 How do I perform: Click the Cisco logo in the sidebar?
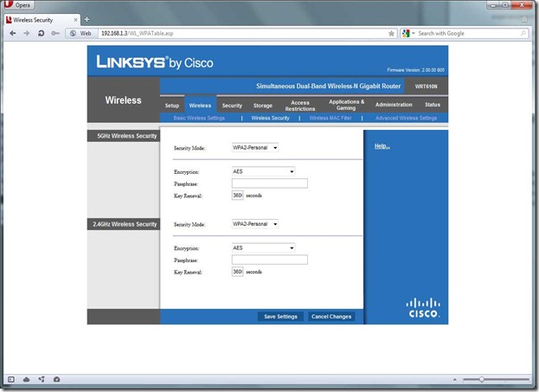point(423,308)
